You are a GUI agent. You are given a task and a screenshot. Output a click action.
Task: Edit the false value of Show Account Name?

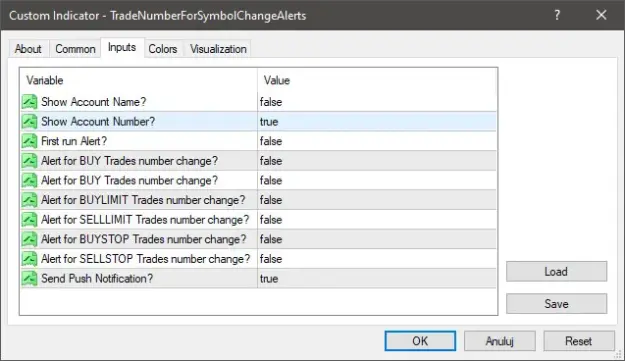[x=377, y=102]
